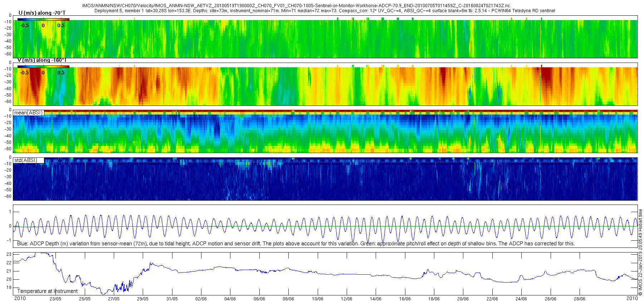Select the mean(ABSI) panel label
644x304 pixels.
[x=29, y=113]
